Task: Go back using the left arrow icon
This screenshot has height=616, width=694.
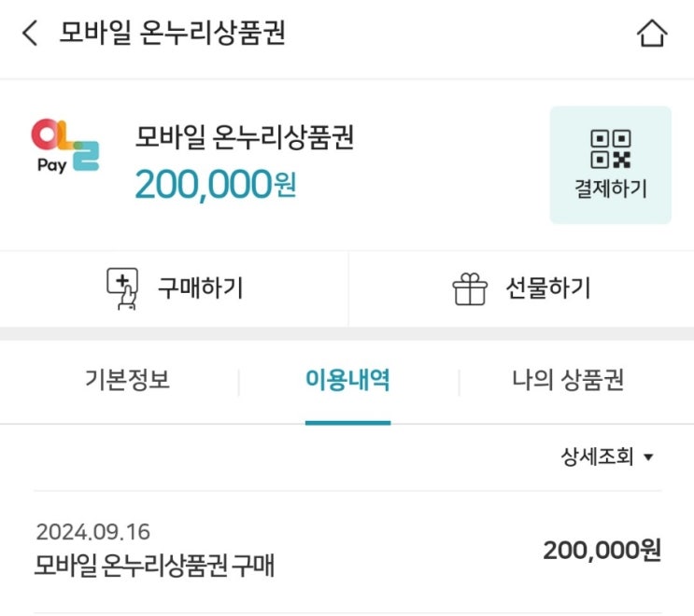Action: coord(30,34)
